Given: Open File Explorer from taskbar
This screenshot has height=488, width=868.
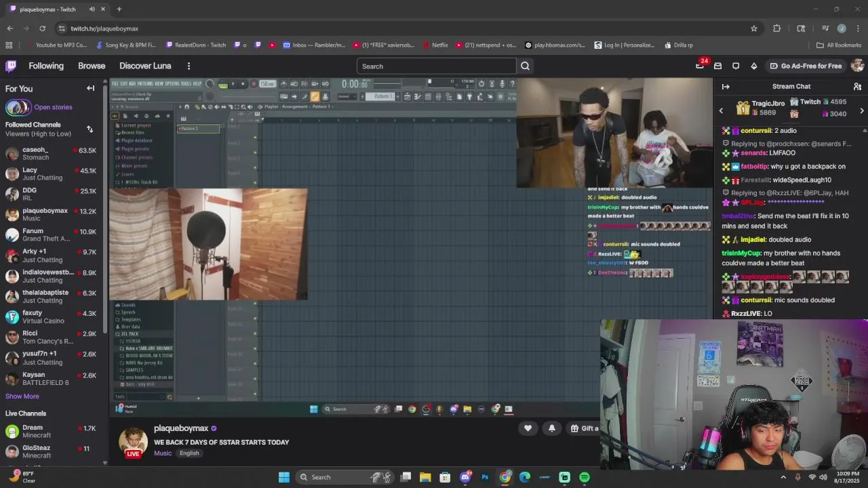Looking at the screenshot, I should pyautogui.click(x=425, y=477).
